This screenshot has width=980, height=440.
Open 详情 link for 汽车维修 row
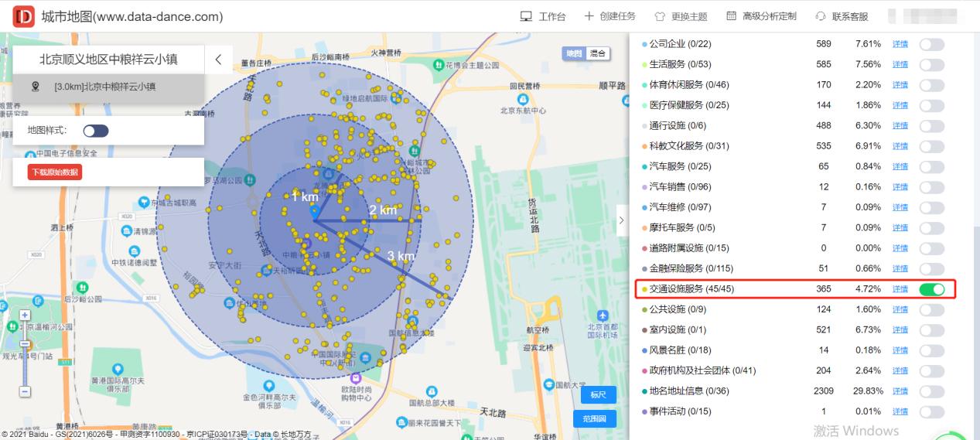click(900, 207)
